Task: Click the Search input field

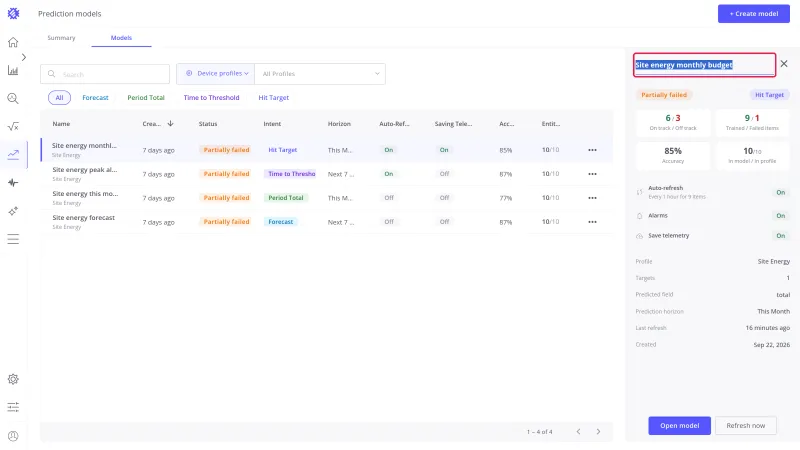Action: [105, 74]
